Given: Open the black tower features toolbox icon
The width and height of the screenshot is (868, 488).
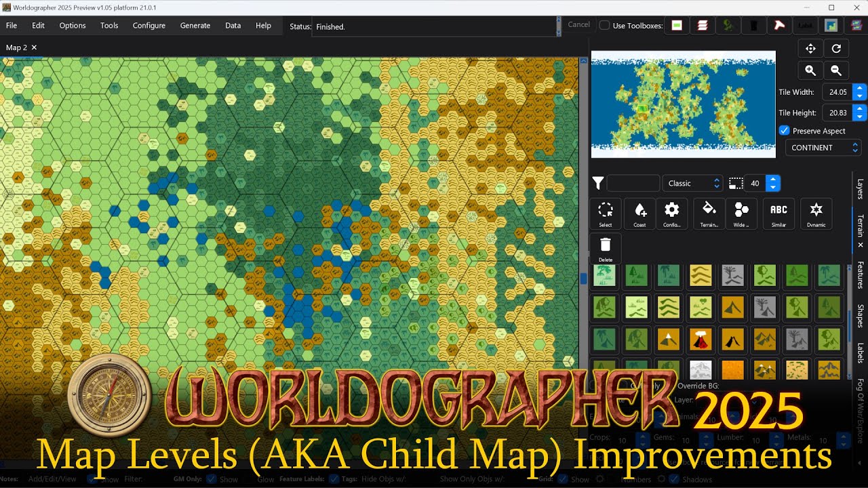Looking at the screenshot, I should [x=754, y=26].
